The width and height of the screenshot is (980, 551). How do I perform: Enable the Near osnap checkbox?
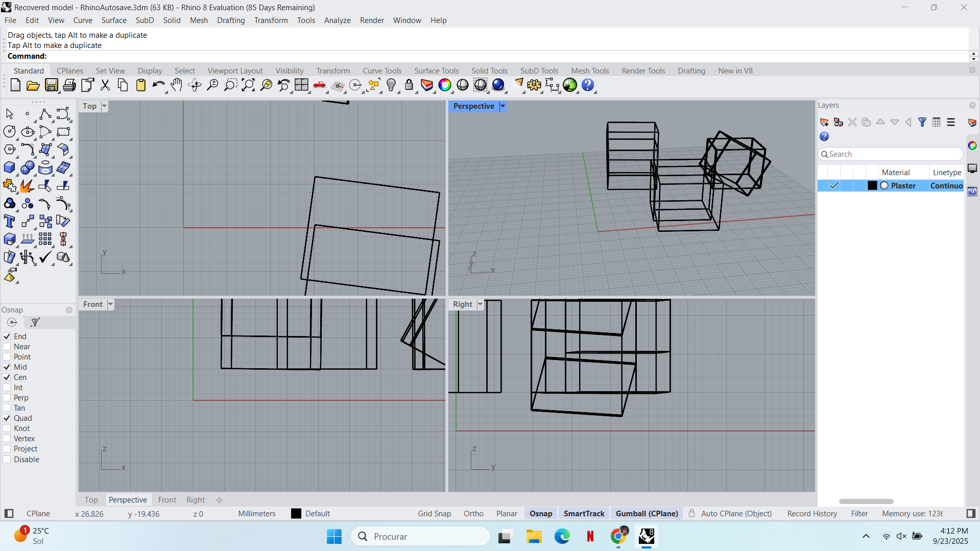[7, 347]
